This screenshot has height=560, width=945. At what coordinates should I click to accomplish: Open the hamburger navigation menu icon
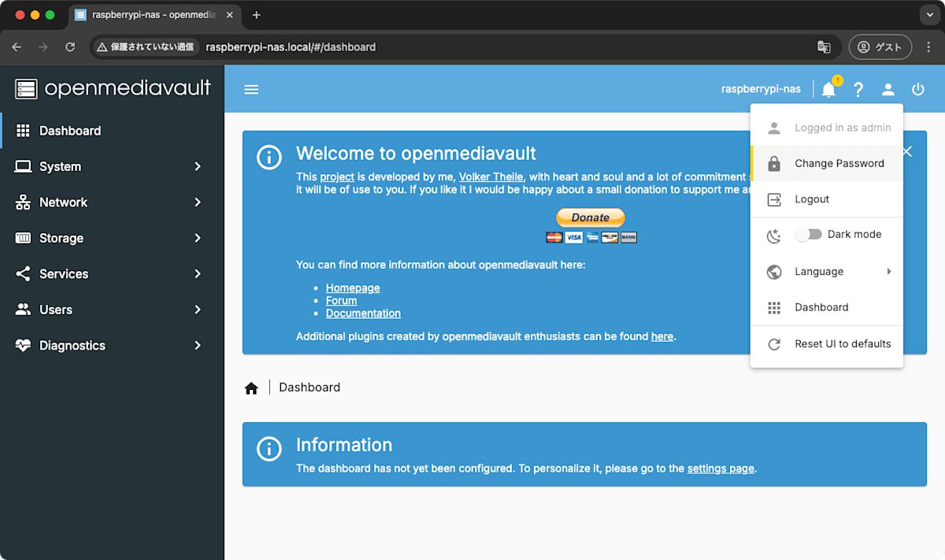pos(251,90)
